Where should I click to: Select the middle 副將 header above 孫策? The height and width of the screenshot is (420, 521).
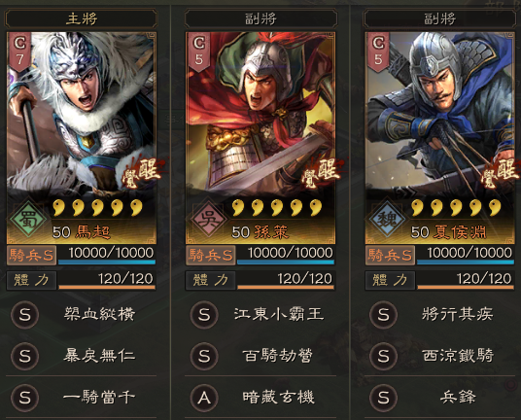(260, 18)
